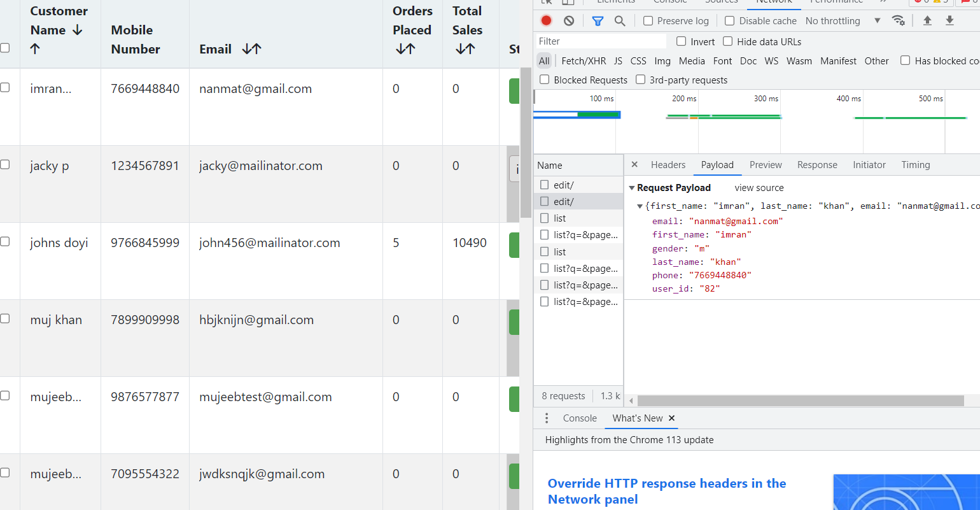
Task: Filter requests by Wasm type
Action: [x=799, y=61]
